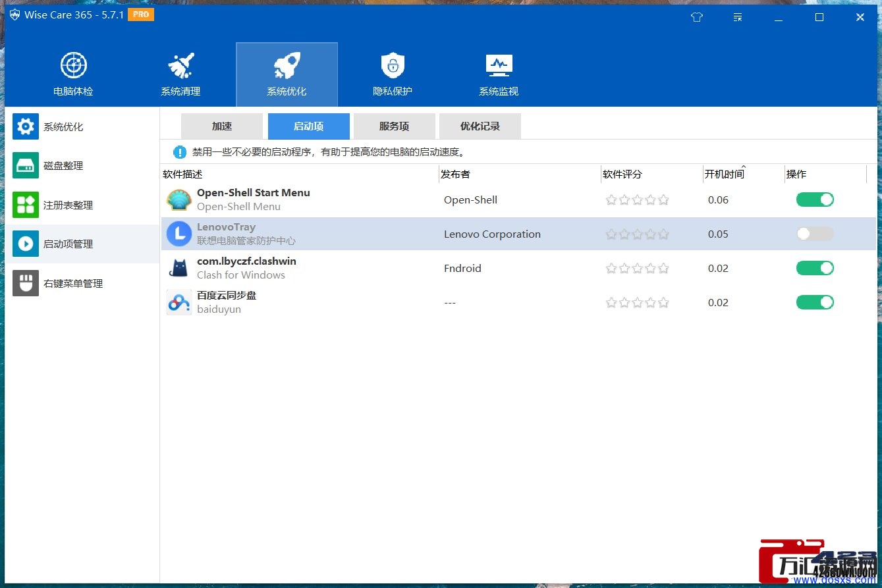Viewport: 882px width, 588px height.
Task: Click the 磁盘整理 disk sidebar icon
Action: [26, 165]
